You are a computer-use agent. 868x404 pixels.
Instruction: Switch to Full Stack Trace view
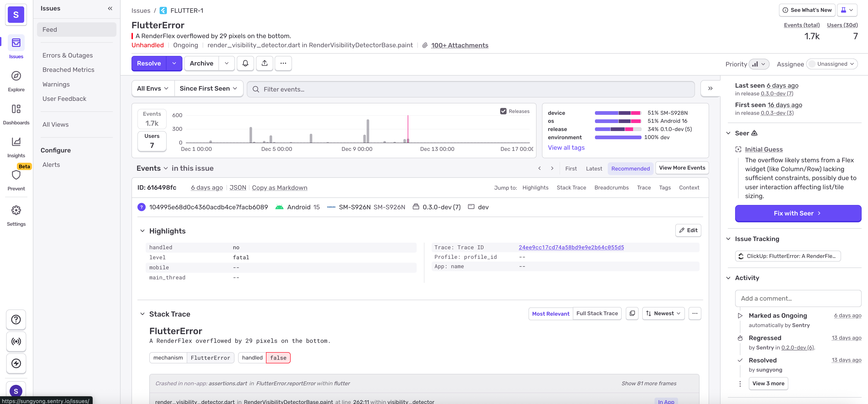(x=597, y=313)
